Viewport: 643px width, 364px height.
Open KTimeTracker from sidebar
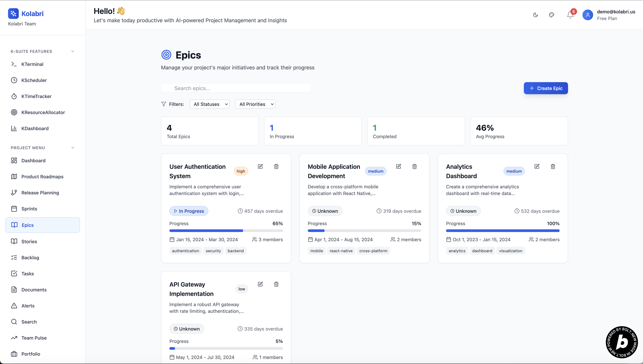click(36, 96)
